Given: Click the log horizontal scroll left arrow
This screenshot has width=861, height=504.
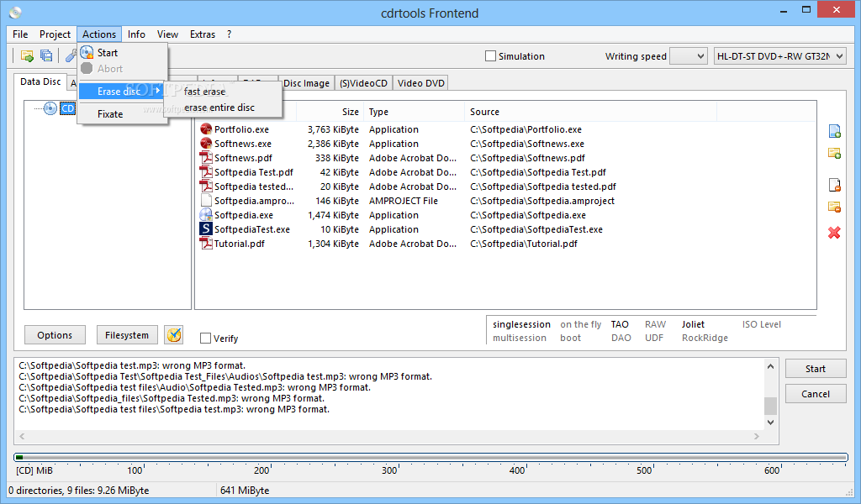Looking at the screenshot, I should click(x=22, y=437).
